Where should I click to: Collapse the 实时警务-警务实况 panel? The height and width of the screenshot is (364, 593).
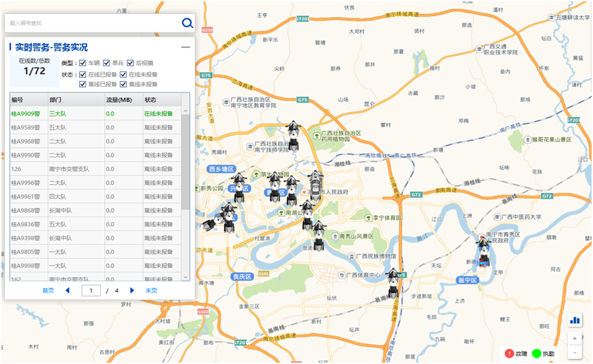186,48
